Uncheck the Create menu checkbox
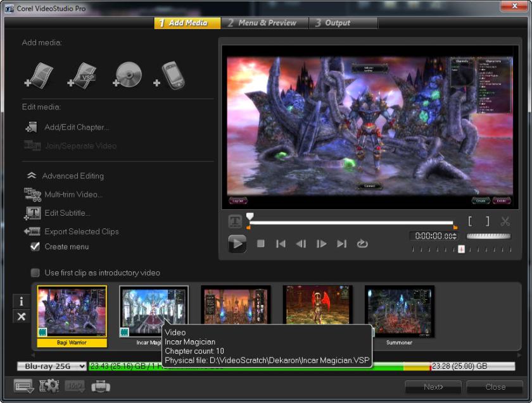This screenshot has height=403, width=532. (x=35, y=247)
